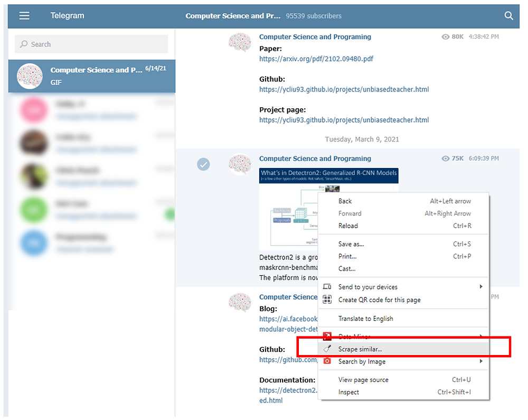Click the Data Miner extension icon
The width and height of the screenshot is (528, 420).
pyautogui.click(x=327, y=336)
